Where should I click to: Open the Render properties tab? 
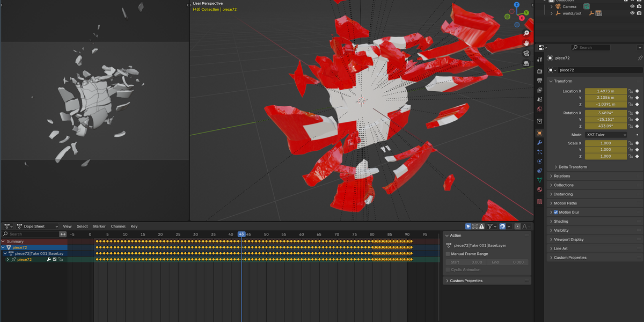539,71
